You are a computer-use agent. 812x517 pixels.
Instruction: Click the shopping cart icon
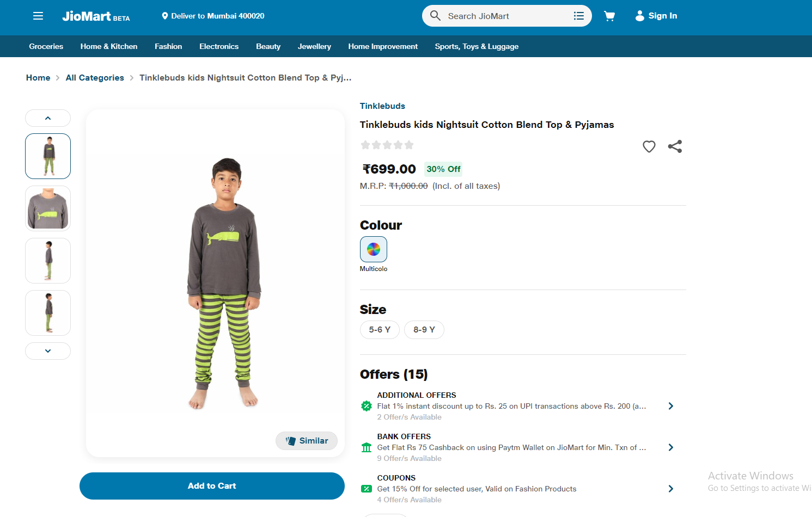609,16
